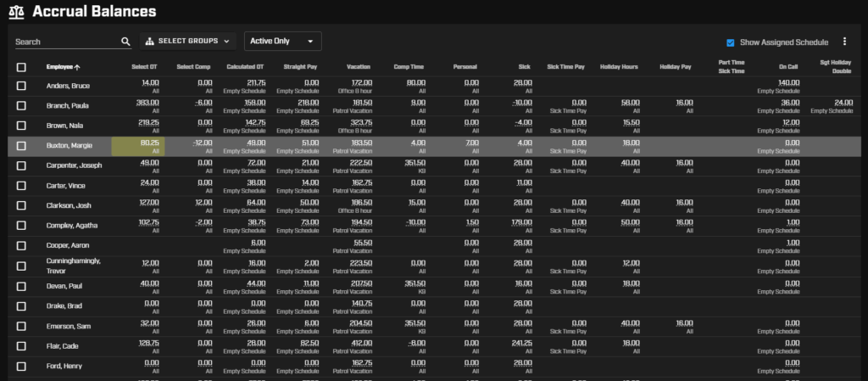Click Brown, Nala's 323.75 Vacation value
868x381 pixels.
point(360,122)
